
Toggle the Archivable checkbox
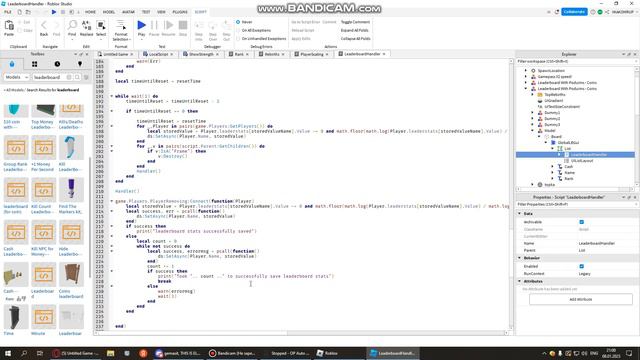pos(582,222)
